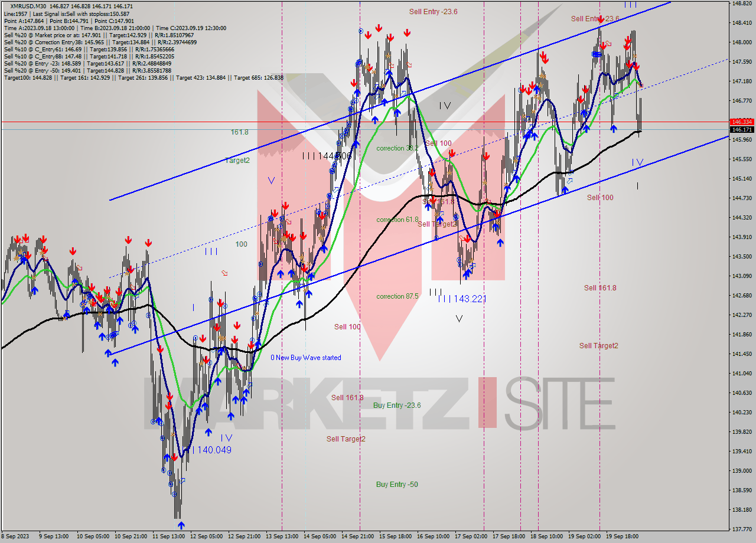Viewport: 756px width, 543px height.
Task: Click the '15 Sep 18:00' time label
Action: [395, 537]
